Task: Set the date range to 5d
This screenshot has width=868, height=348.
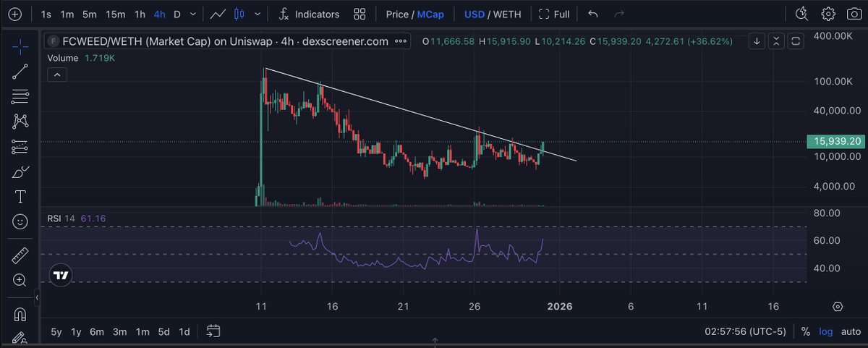Action: [164, 332]
